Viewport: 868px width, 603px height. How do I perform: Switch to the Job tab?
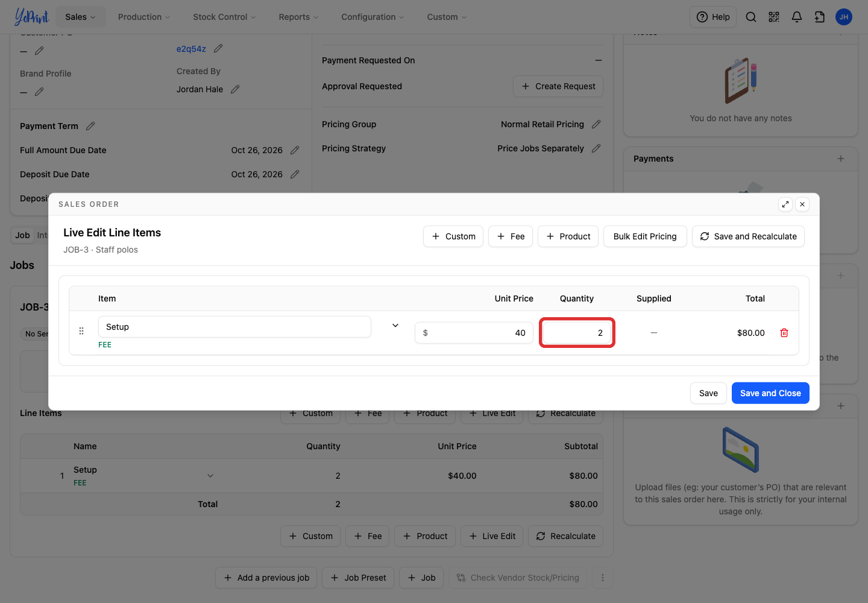(22, 235)
